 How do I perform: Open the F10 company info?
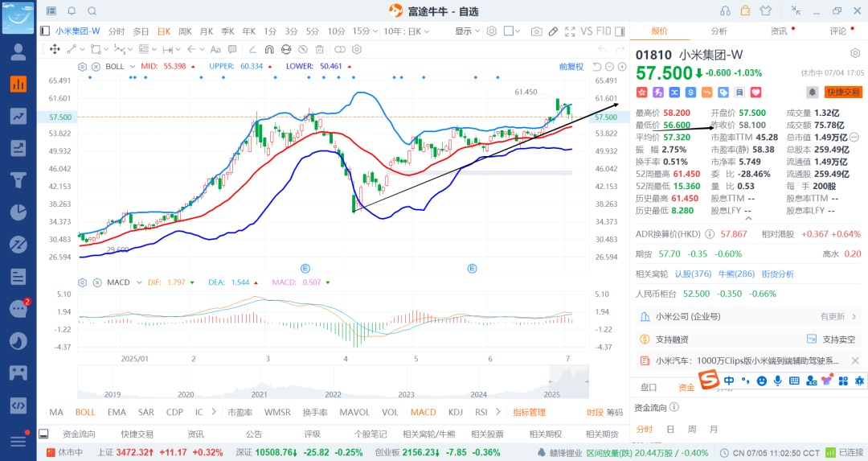(604, 31)
